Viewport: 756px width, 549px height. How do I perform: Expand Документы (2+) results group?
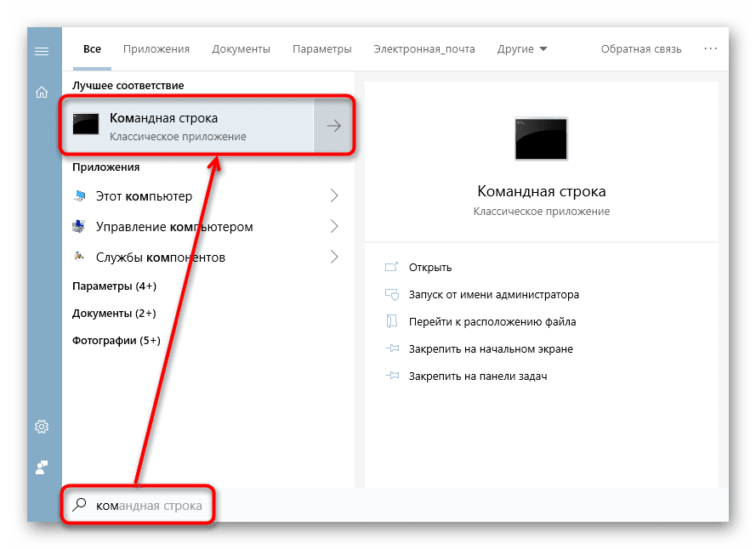(x=114, y=314)
